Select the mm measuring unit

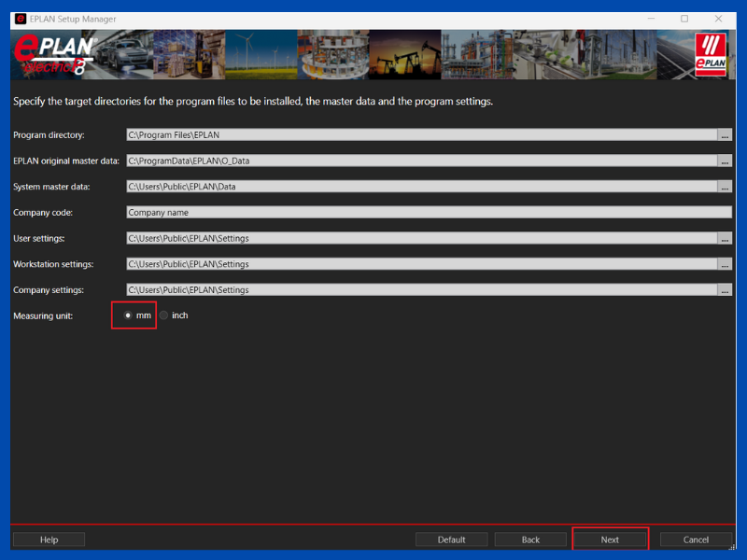pyautogui.click(x=128, y=315)
